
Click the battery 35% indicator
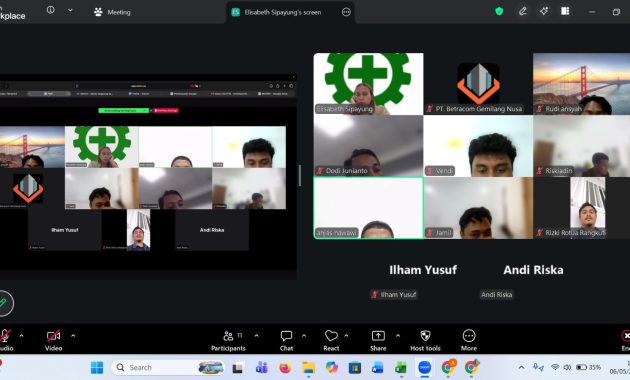589,367
